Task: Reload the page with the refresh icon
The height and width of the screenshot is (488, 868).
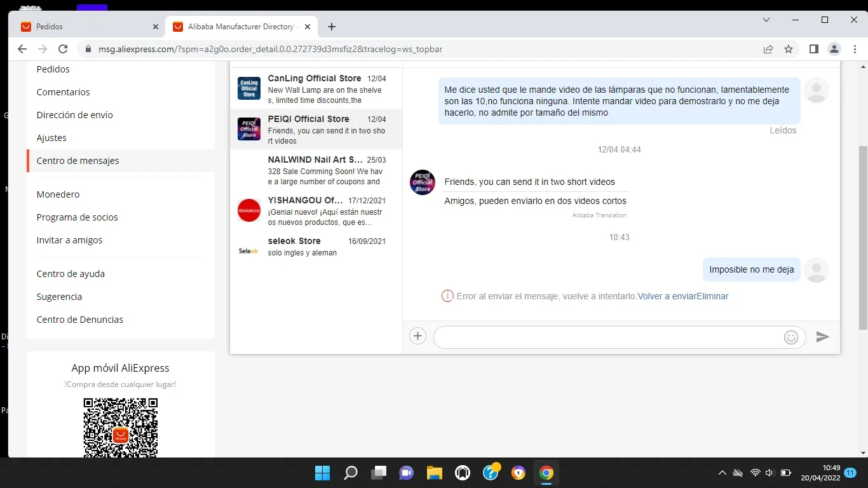Action: click(63, 49)
